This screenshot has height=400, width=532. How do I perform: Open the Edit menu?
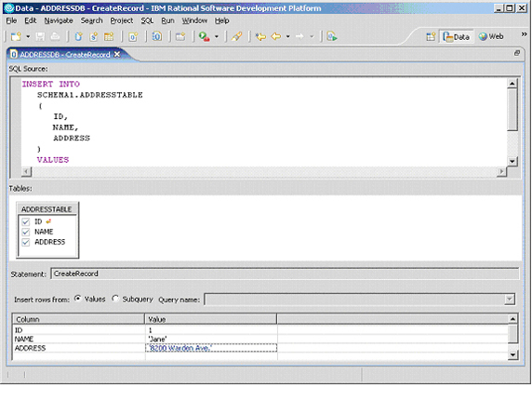(x=30, y=20)
